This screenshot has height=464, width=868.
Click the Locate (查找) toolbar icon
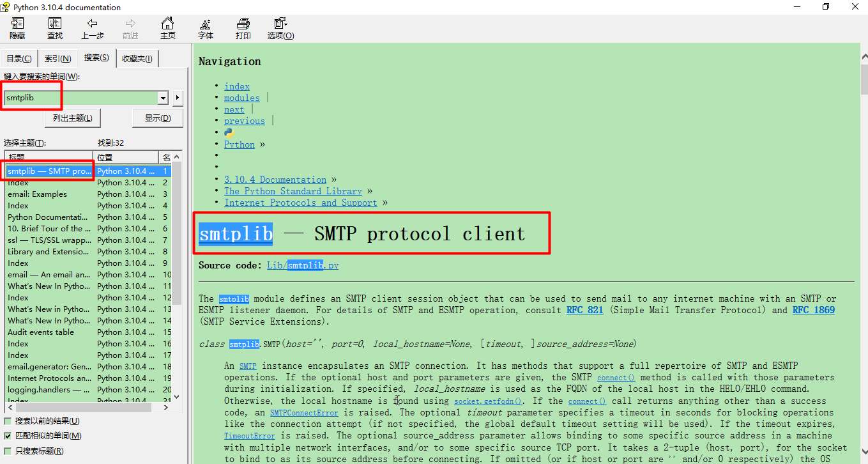(x=55, y=24)
